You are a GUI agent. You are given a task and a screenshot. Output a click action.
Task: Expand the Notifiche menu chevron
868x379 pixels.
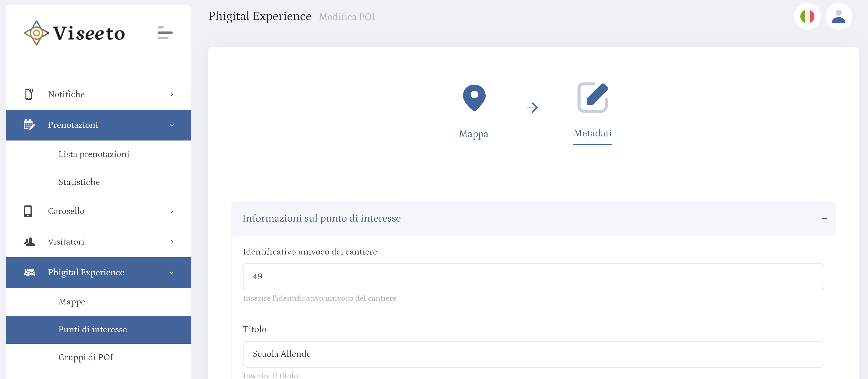[x=172, y=94]
